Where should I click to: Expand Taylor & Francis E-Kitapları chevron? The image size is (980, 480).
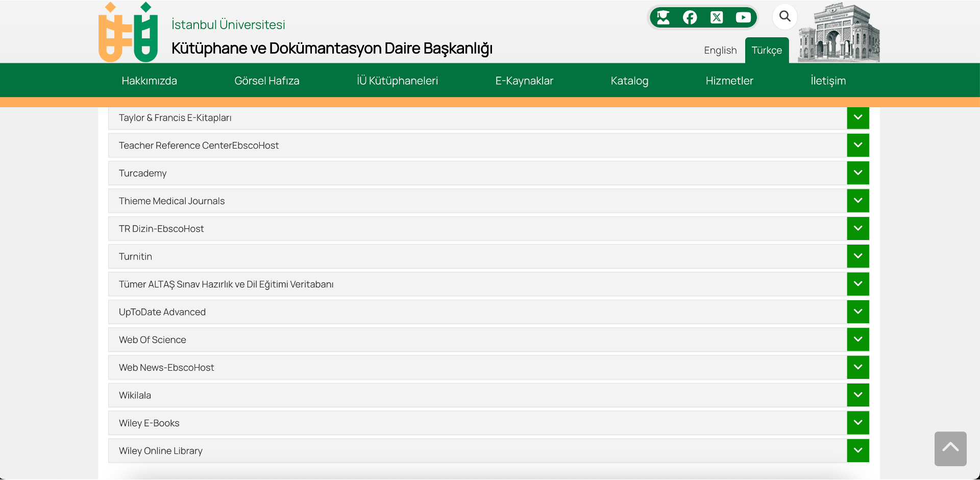tap(858, 117)
